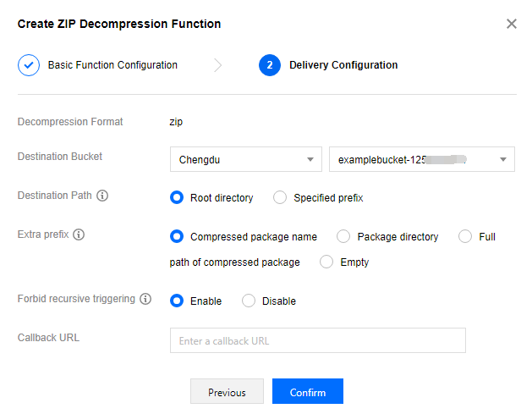Set extra prefix to Empty

click(x=326, y=262)
